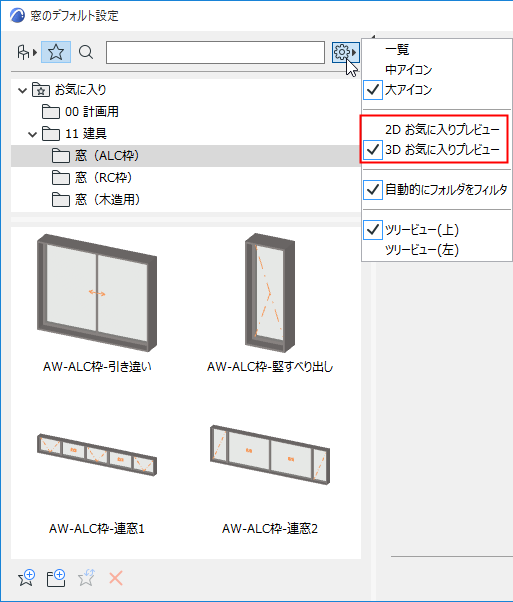513x602 pixels.
Task: Click the new favorite star-plus icon
Action: (x=26, y=578)
